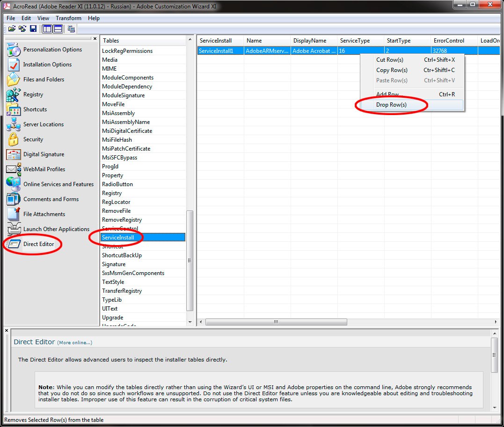Screen dimensions: 504x427
Task: Follow the More online link
Action: (74, 343)
